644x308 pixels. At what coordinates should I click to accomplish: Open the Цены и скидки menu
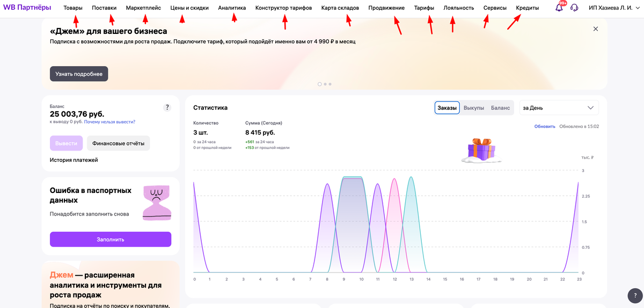[189, 8]
